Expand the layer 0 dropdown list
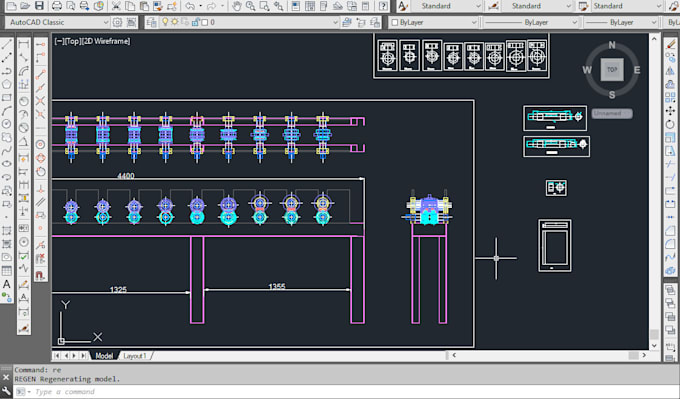Viewport: 680px width, 399px height. [x=335, y=22]
